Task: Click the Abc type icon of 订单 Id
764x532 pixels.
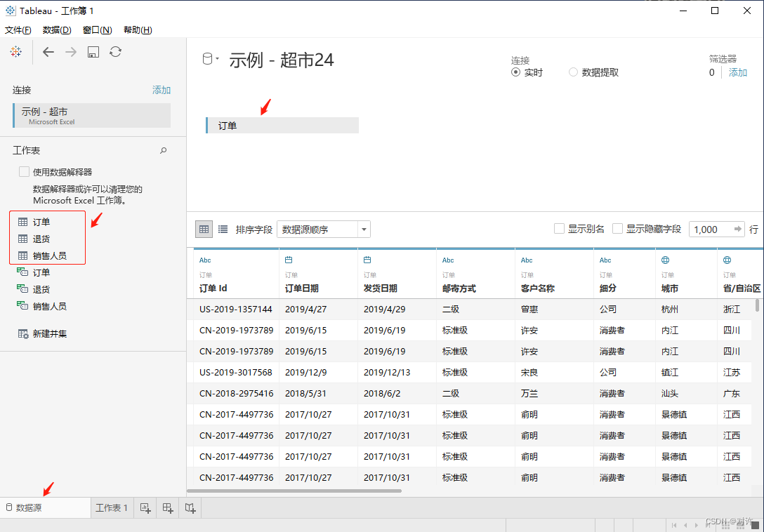Action: 205,260
